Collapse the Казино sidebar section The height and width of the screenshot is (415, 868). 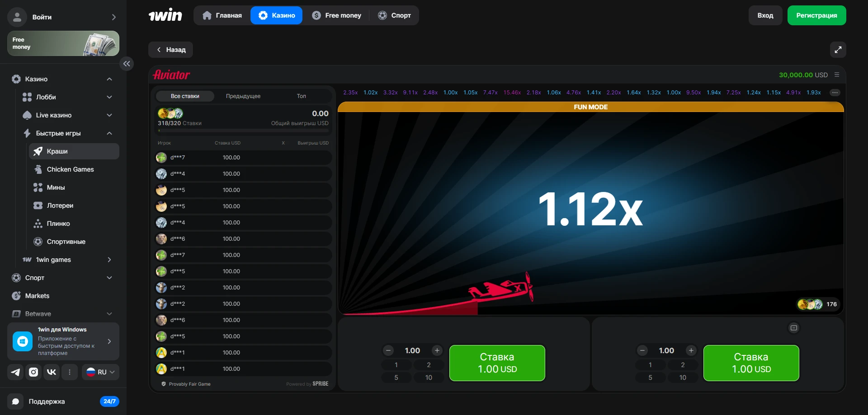109,79
